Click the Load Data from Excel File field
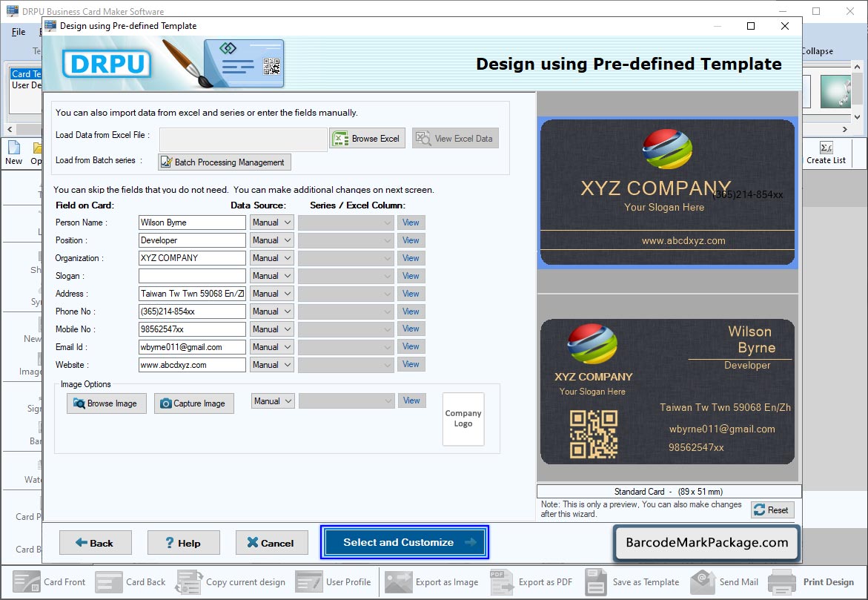 [243, 139]
